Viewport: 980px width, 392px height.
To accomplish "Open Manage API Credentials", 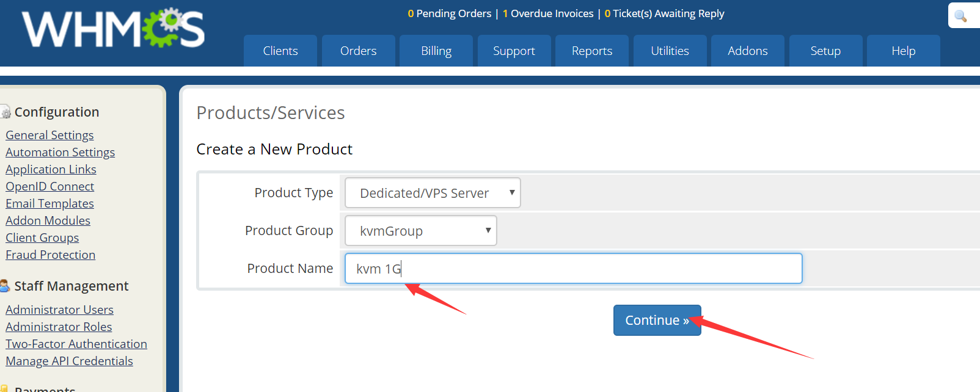I will (x=69, y=361).
